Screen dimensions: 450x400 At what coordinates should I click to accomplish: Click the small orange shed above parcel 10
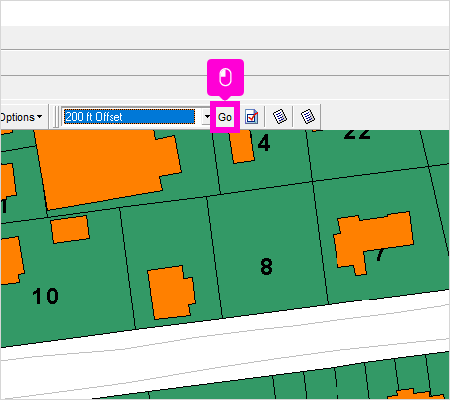tap(70, 229)
